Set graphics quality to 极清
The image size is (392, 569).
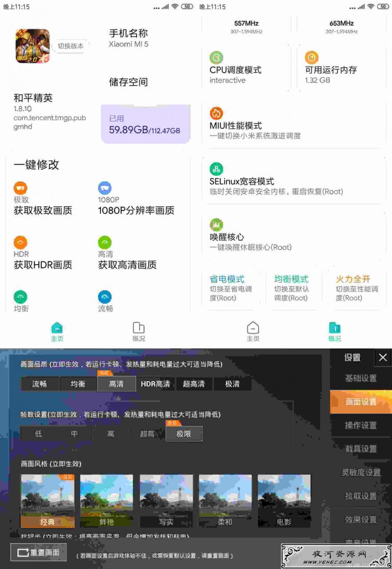point(232,384)
